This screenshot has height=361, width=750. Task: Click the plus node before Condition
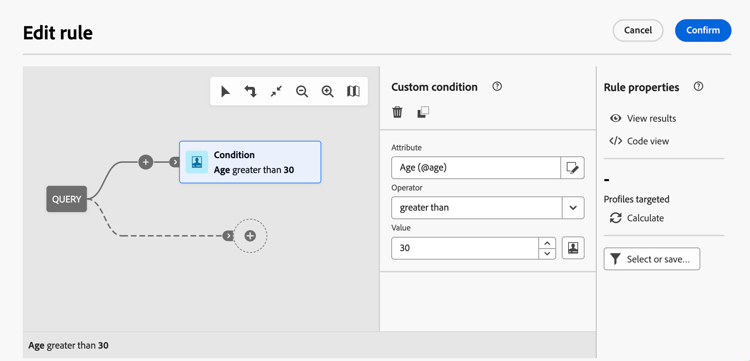(146, 162)
